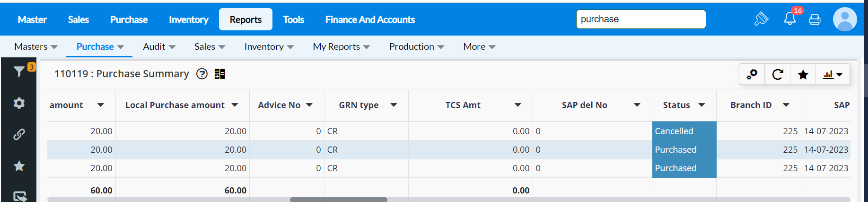Mark report as favorite with star button
Image resolution: width=868 pixels, height=202 pixels.
point(803,74)
